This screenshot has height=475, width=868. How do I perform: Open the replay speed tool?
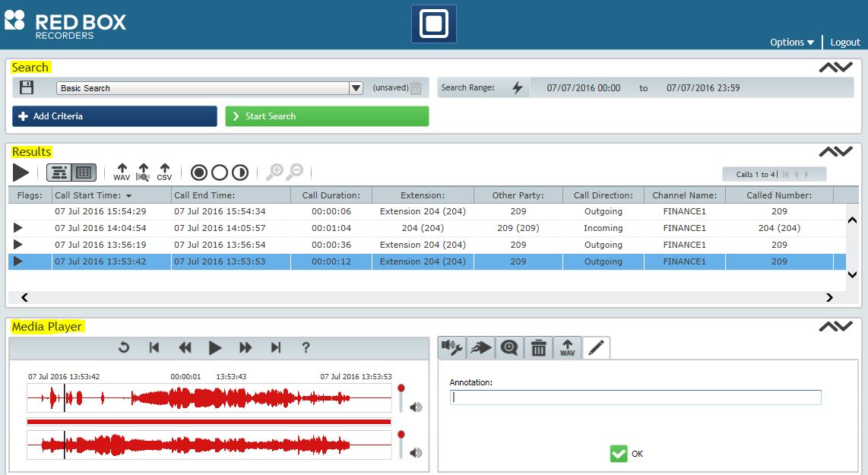click(x=509, y=347)
